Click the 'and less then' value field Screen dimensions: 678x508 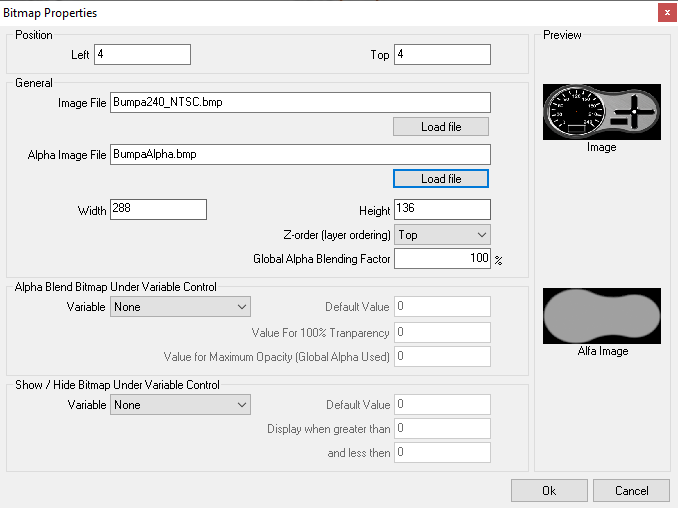pos(442,453)
